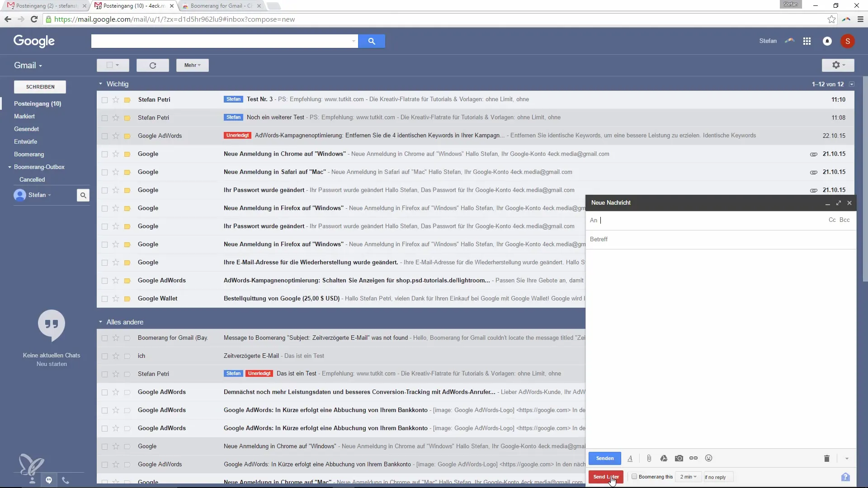Click the search people icon in chat

pos(83,195)
